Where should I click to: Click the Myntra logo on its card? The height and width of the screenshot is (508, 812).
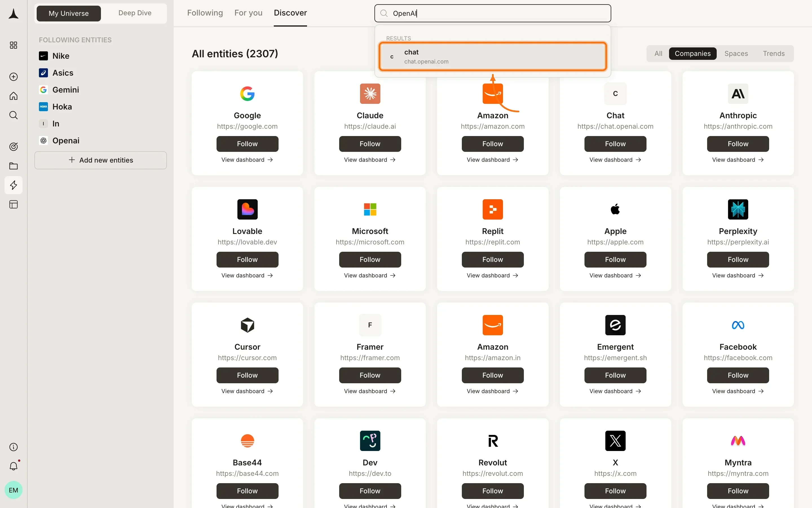738,441
